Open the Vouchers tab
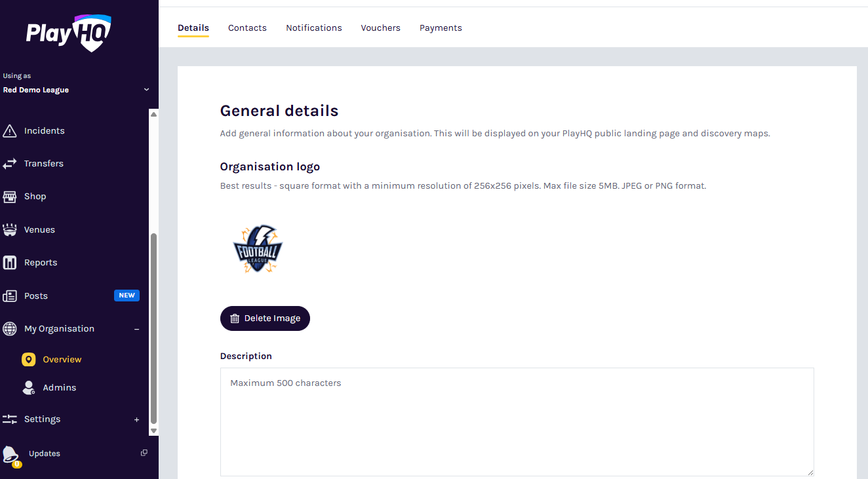Viewport: 868px width, 479px height. coord(380,28)
